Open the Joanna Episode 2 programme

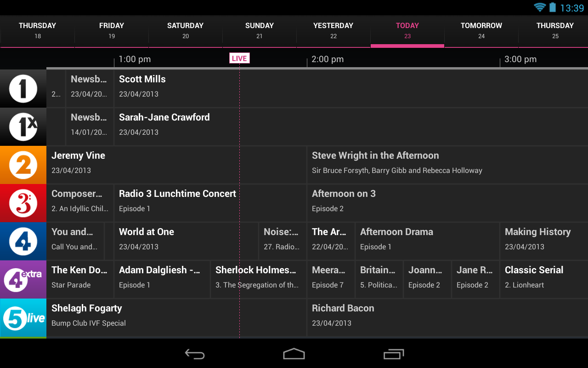pyautogui.click(x=427, y=279)
